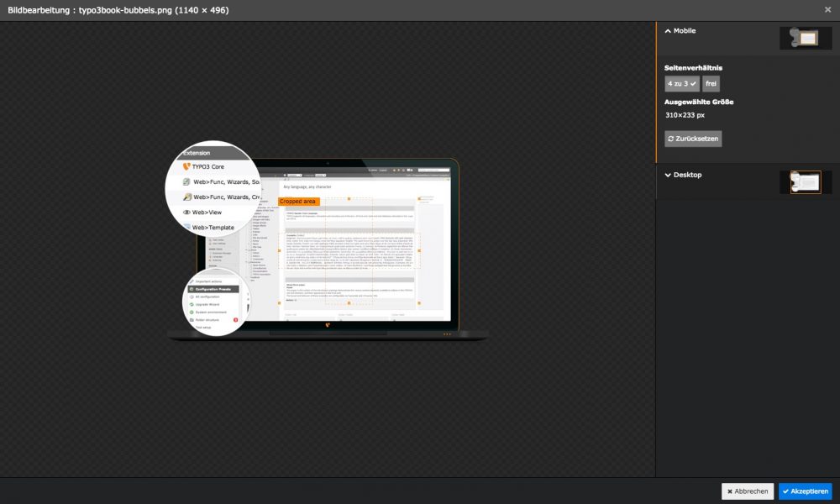Image resolution: width=840 pixels, height=504 pixels.
Task: Click the typo3book-bubbels.png dialog title
Action: coord(118,10)
